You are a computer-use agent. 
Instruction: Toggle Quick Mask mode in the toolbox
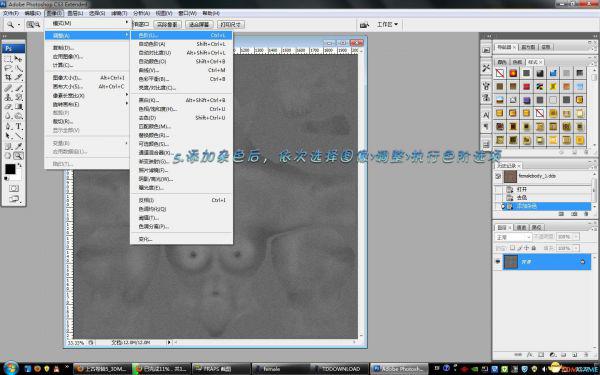pos(14,188)
